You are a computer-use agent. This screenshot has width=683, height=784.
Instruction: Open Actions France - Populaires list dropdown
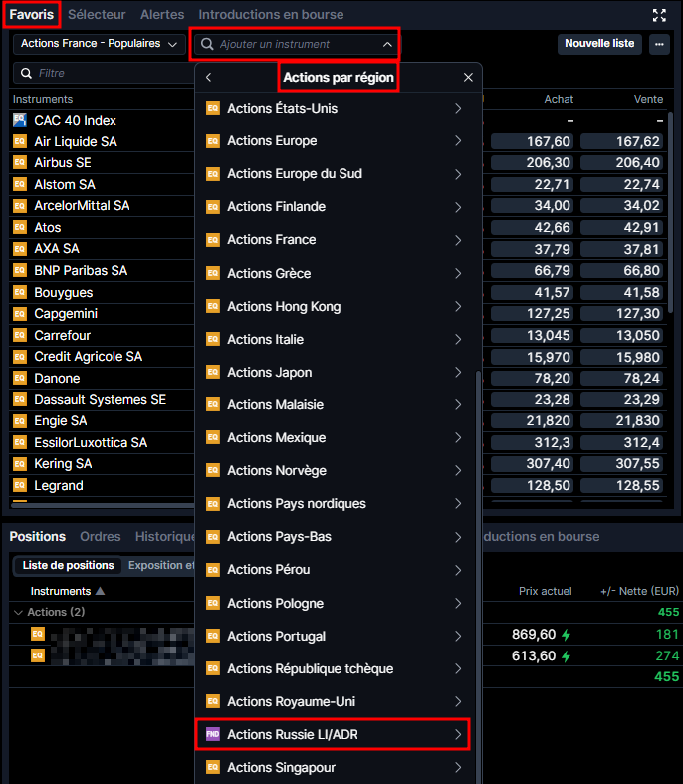pyautogui.click(x=98, y=44)
